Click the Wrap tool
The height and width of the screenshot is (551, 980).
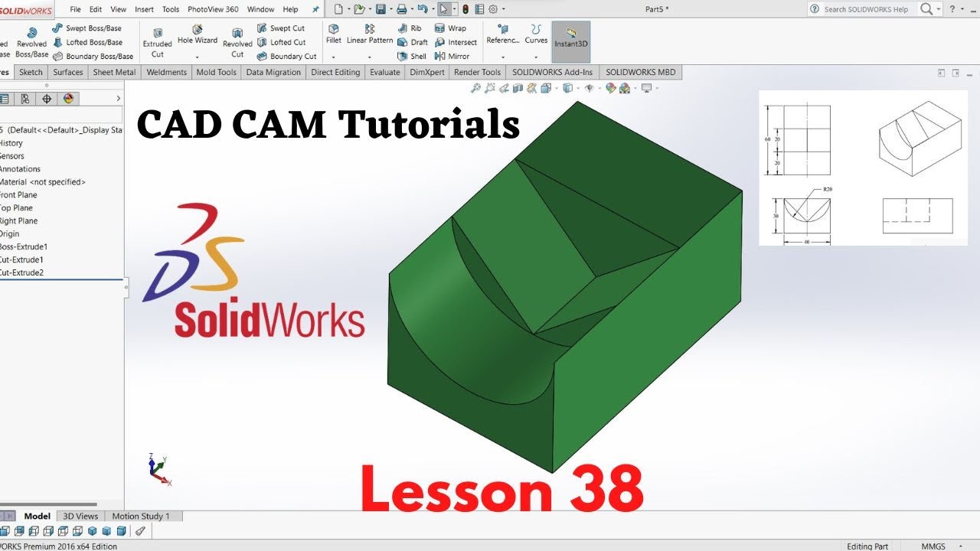pyautogui.click(x=450, y=28)
